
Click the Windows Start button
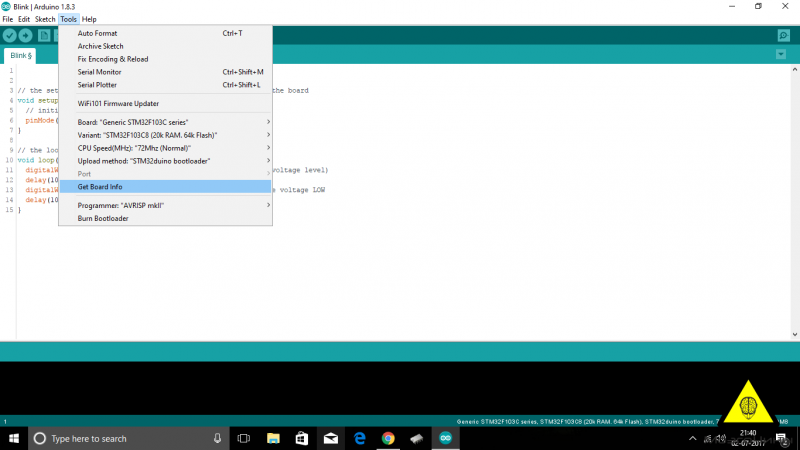[x=14, y=438]
